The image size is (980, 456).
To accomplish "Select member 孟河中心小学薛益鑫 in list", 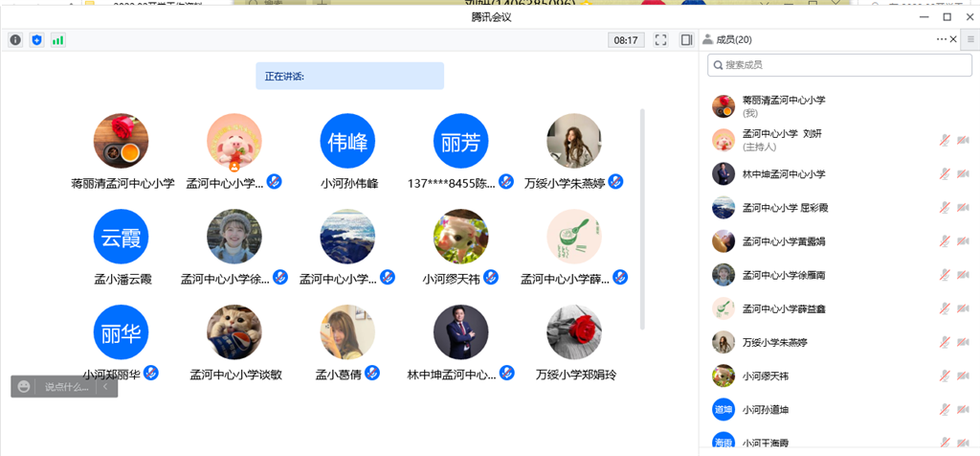I will pyautogui.click(x=781, y=308).
